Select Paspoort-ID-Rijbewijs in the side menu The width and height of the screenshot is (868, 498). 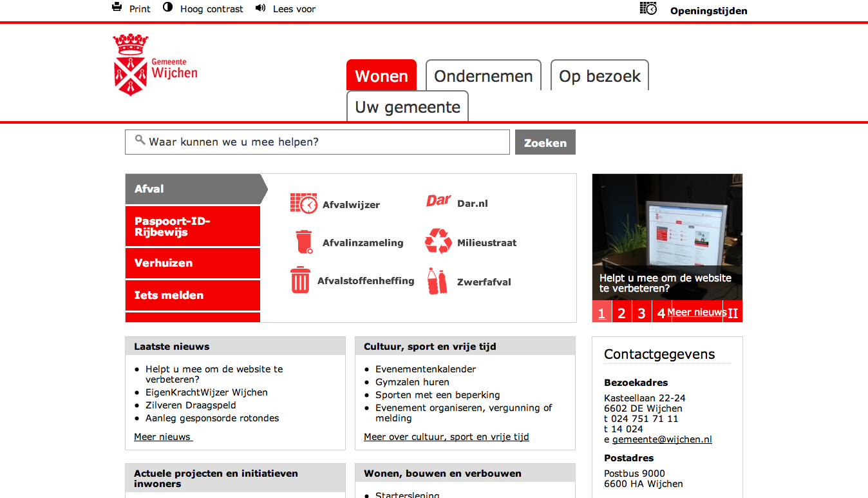(193, 227)
